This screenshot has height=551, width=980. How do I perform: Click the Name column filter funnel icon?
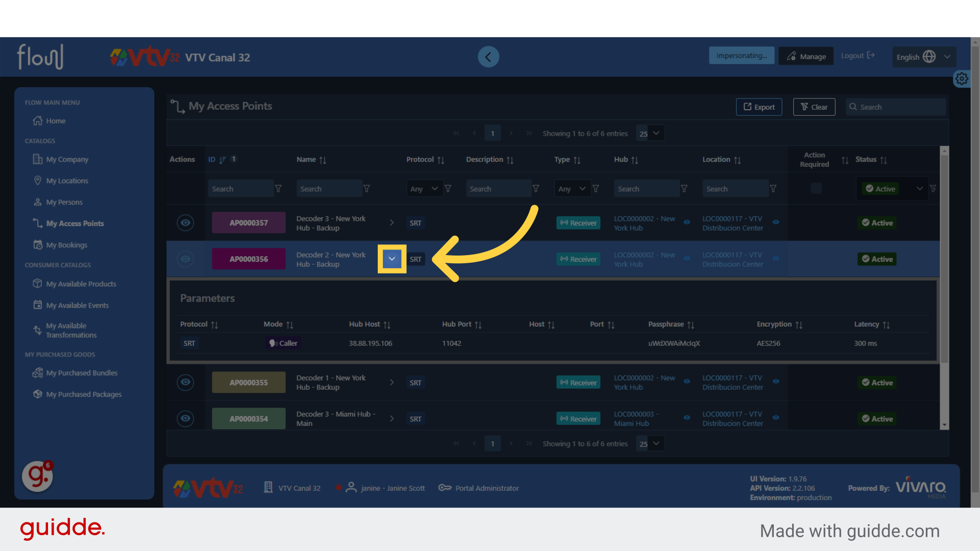(366, 189)
